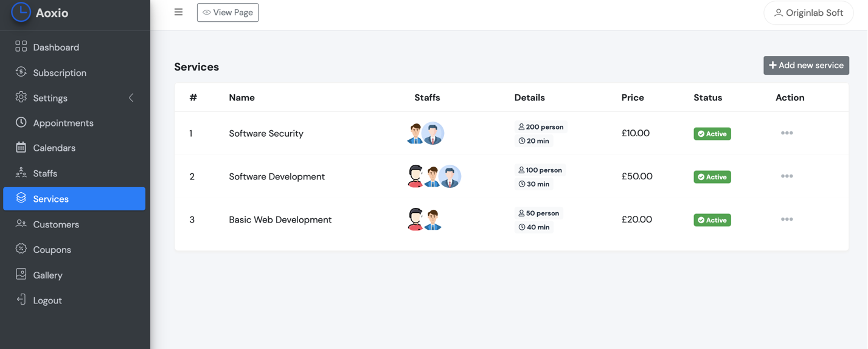Viewport: 868px width, 349px height.
Task: Click Add new service button
Action: [806, 66]
